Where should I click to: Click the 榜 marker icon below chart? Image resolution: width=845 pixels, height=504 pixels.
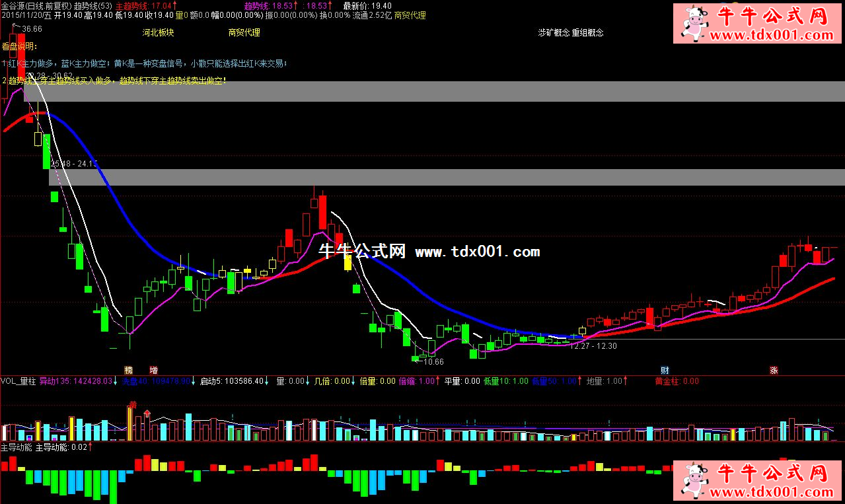pyautogui.click(x=128, y=370)
